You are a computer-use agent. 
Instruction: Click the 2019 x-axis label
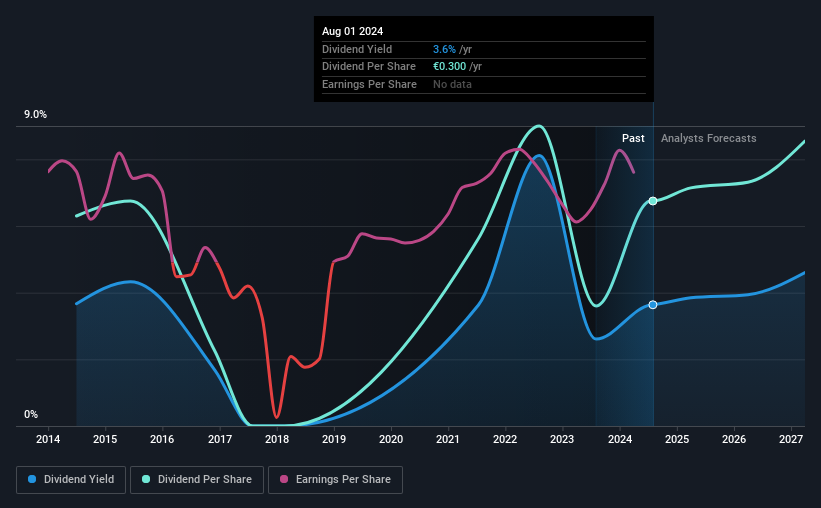coord(334,439)
